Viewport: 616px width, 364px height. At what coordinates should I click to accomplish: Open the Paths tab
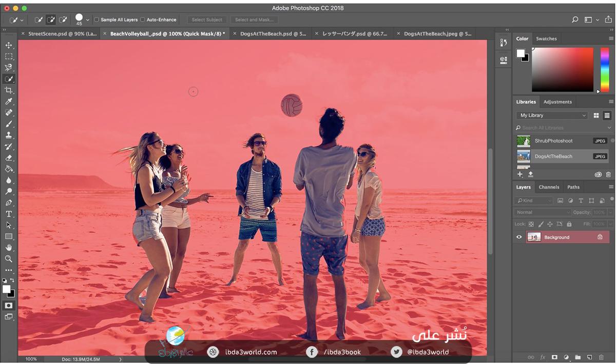pos(573,187)
